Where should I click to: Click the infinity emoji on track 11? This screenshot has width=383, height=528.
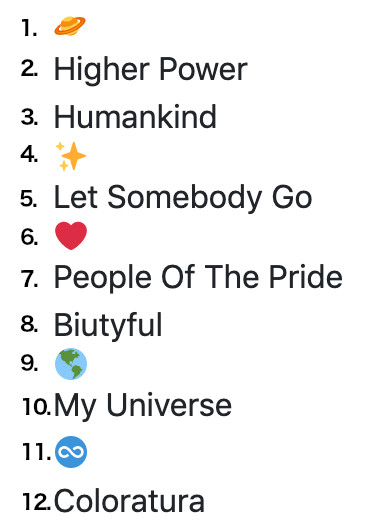click(71, 452)
